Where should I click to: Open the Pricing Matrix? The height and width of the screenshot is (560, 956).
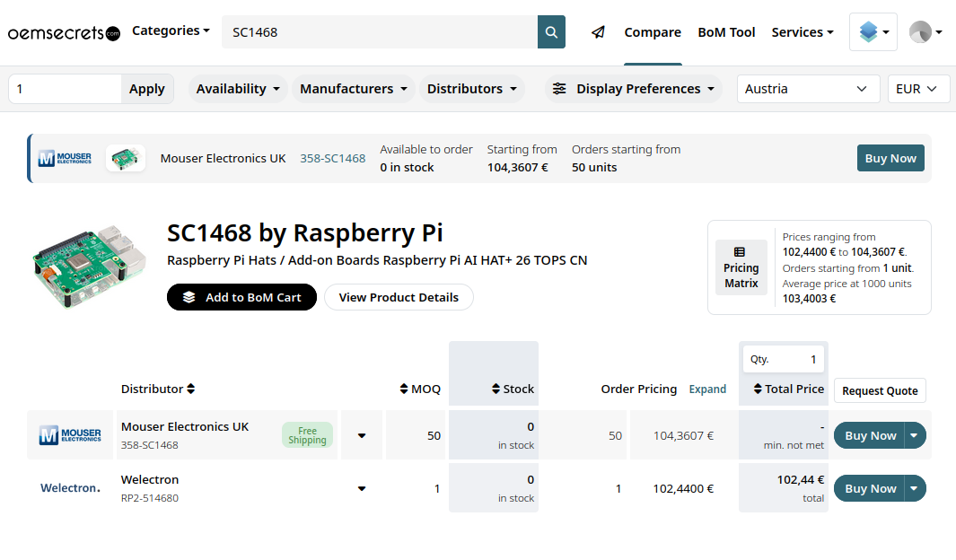[x=741, y=267]
